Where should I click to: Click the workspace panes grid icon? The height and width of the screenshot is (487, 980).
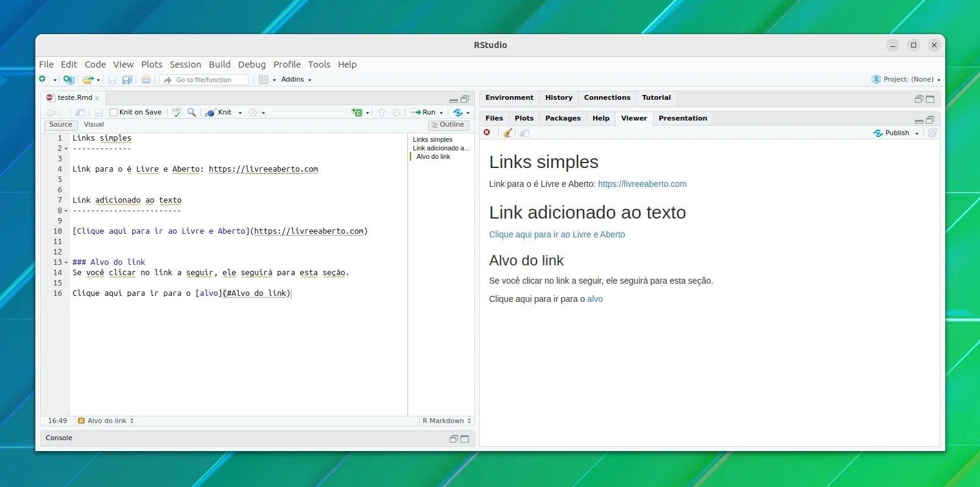264,80
